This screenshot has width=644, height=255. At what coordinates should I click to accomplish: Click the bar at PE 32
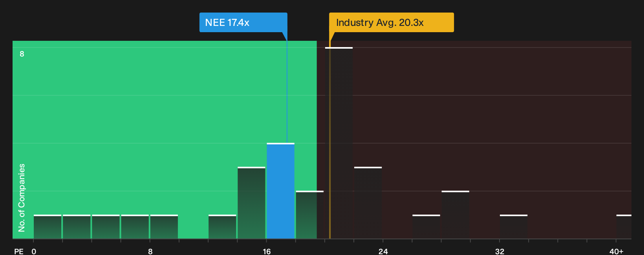coord(514,227)
